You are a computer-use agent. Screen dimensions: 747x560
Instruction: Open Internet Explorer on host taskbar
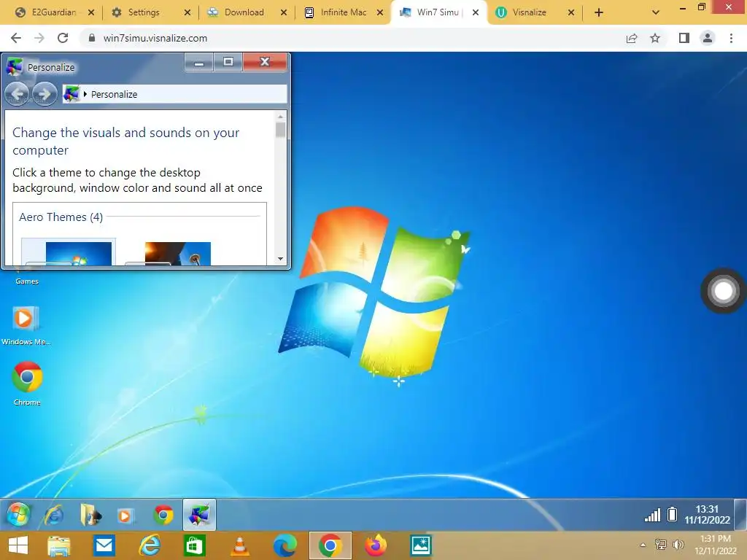point(149,545)
